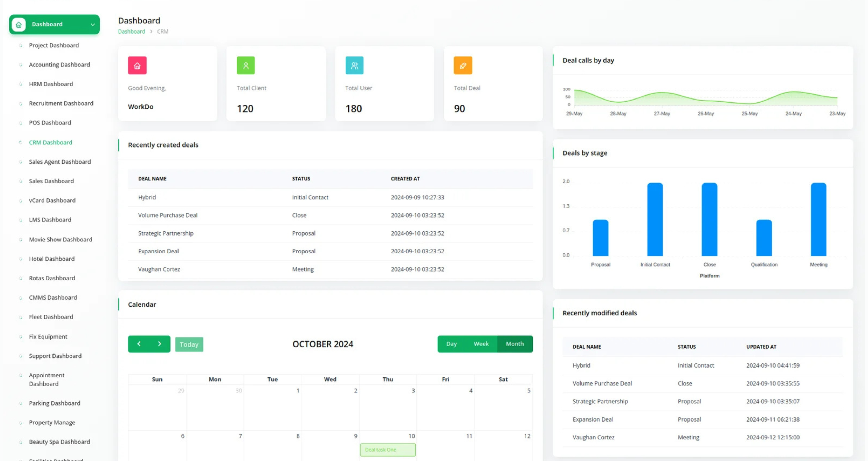Click the green home icon in Dashboard menu
The height and width of the screenshot is (461, 868).
[x=19, y=24]
